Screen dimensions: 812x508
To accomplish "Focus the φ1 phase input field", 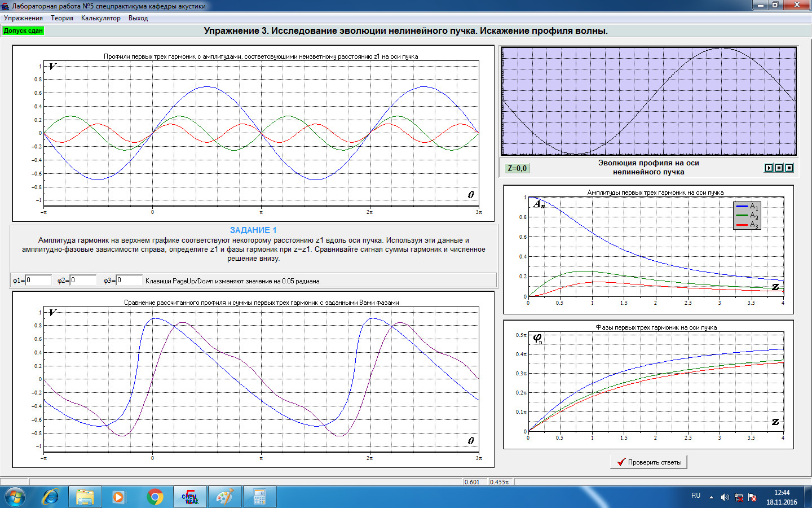I will [x=38, y=280].
